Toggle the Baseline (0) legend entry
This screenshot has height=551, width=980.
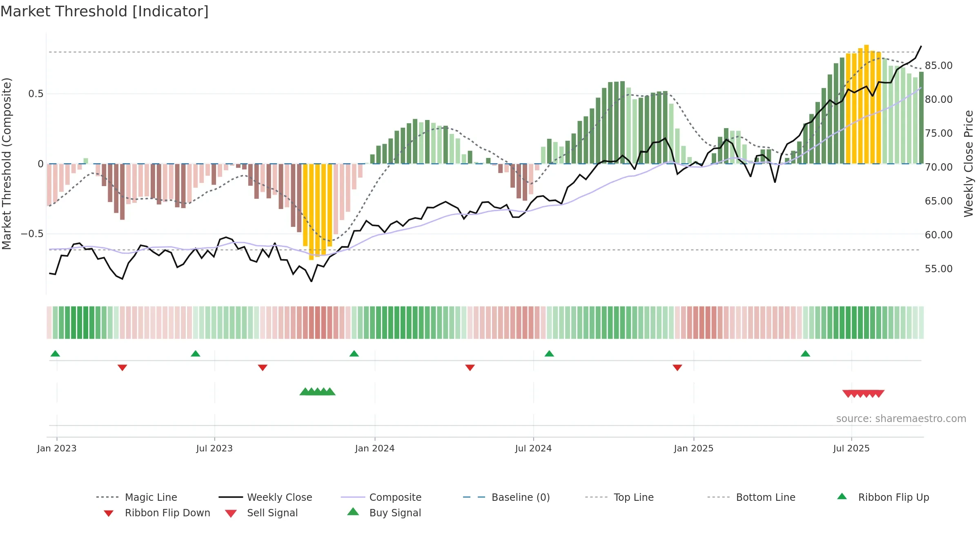pyautogui.click(x=506, y=497)
